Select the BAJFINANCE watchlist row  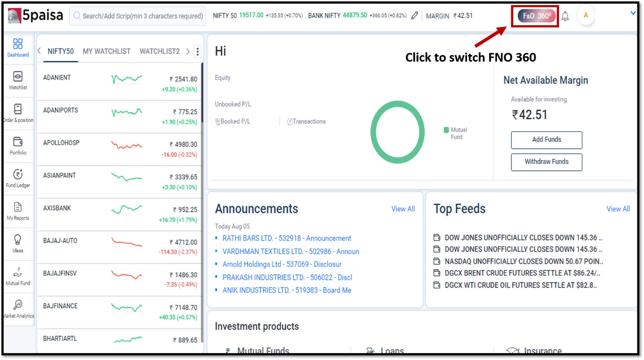[x=120, y=312]
